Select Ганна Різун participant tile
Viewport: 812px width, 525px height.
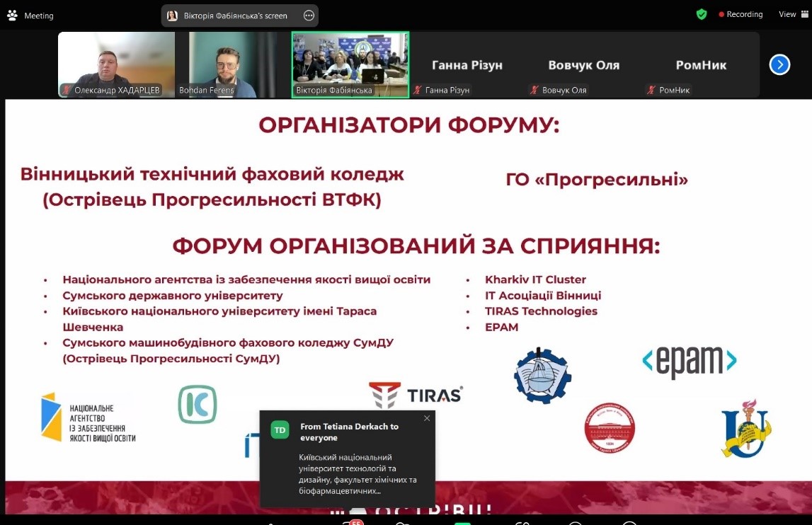coord(467,64)
